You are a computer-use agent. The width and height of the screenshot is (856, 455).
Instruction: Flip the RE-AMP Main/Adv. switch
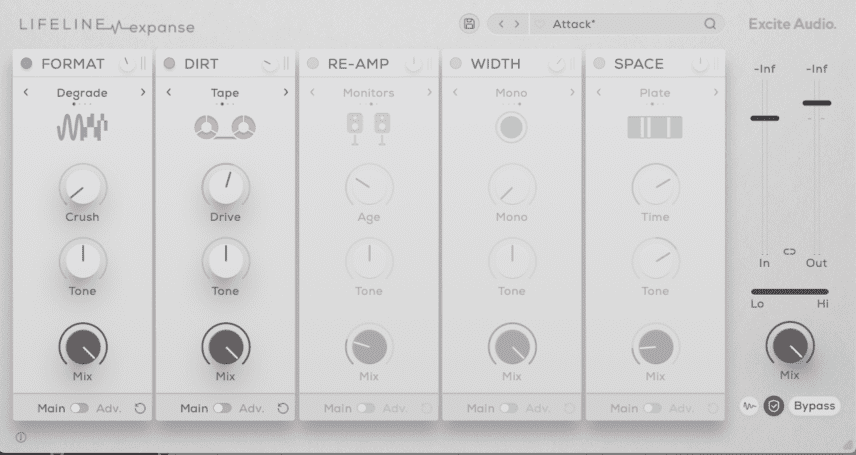366,408
